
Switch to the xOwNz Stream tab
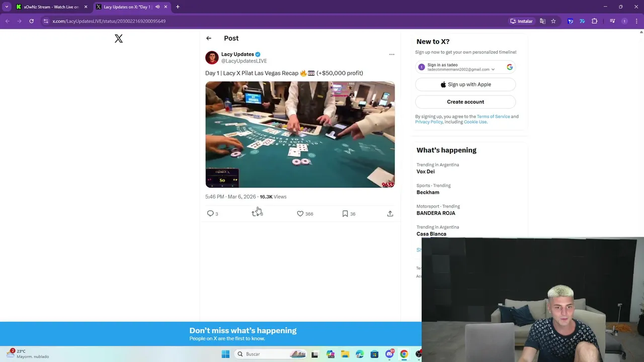(x=51, y=7)
